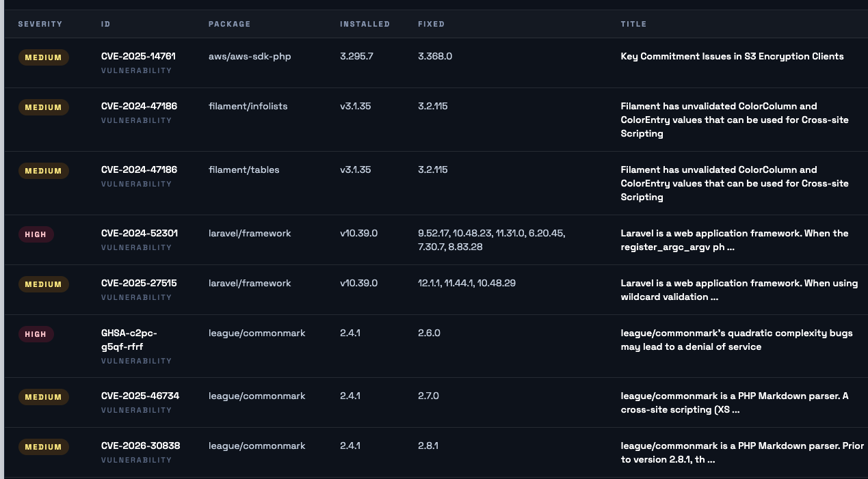
Task: Click the MEDIUM badge on the filament/tables row
Action: pyautogui.click(x=43, y=171)
